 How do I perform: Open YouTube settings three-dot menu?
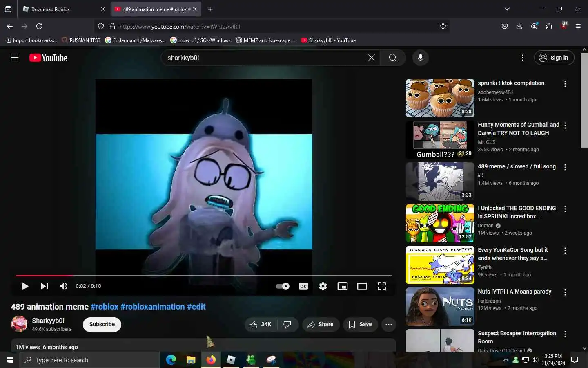pyautogui.click(x=522, y=58)
